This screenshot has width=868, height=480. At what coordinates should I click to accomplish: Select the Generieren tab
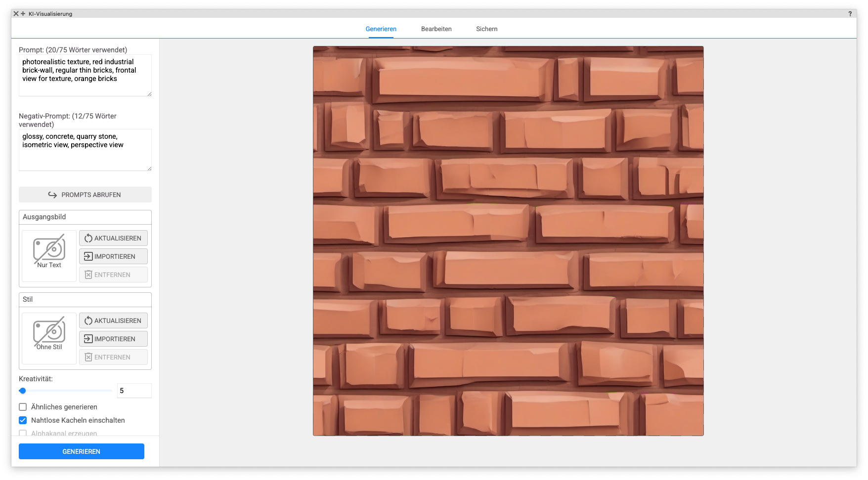click(381, 29)
